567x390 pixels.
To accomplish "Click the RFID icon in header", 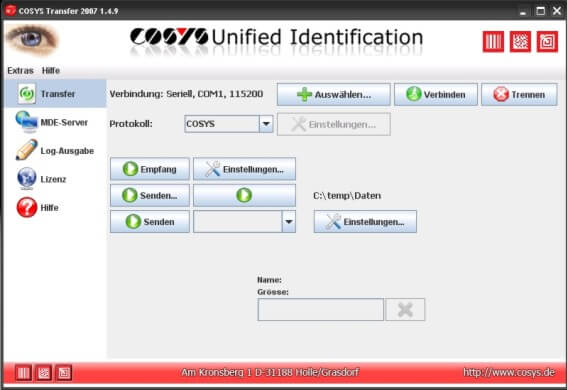I will pyautogui.click(x=547, y=42).
